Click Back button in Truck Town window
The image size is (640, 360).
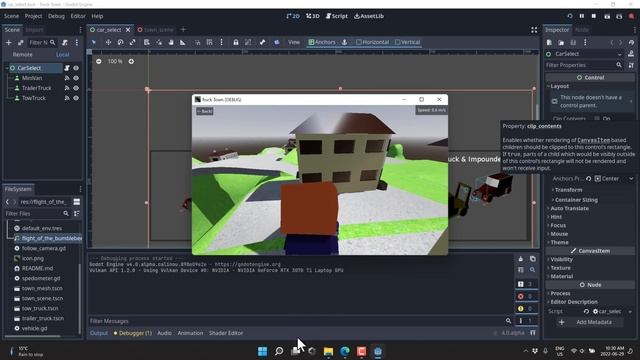(x=204, y=111)
